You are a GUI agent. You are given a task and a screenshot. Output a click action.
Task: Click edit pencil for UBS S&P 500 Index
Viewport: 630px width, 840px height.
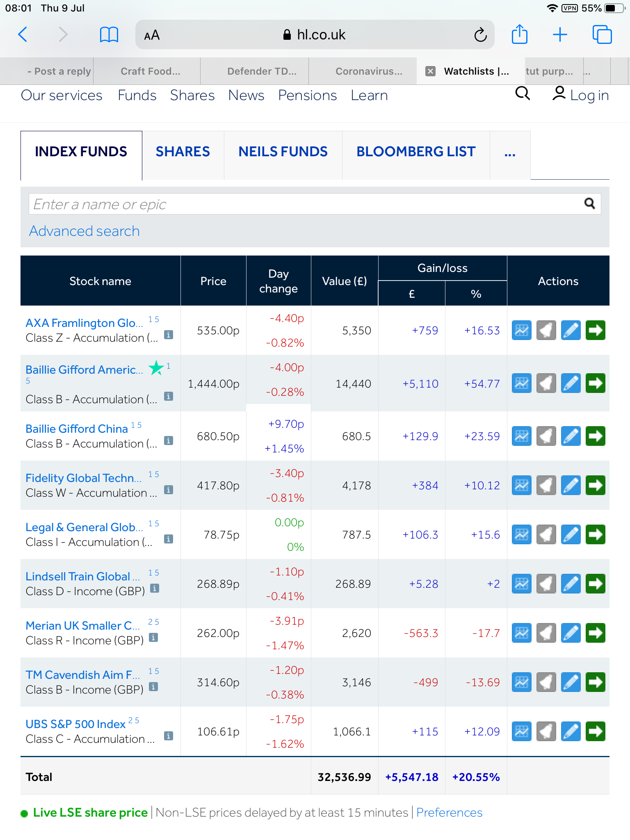pyautogui.click(x=571, y=732)
